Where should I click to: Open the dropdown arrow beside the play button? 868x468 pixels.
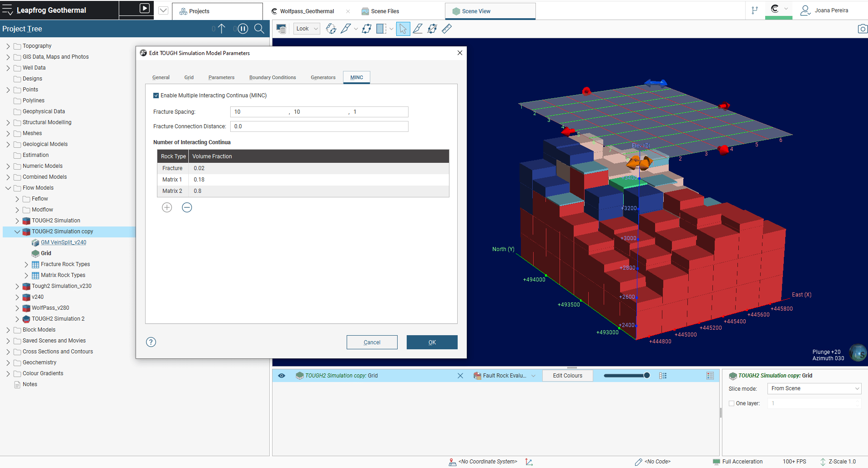click(163, 10)
